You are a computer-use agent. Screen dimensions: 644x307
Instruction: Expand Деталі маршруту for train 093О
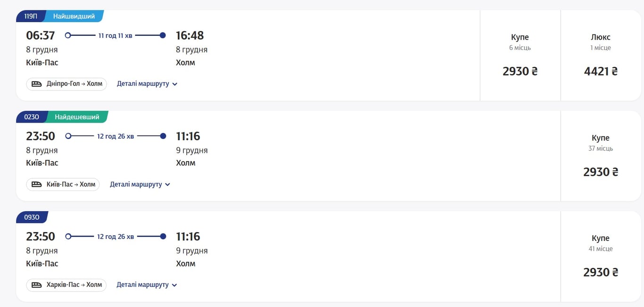(147, 285)
